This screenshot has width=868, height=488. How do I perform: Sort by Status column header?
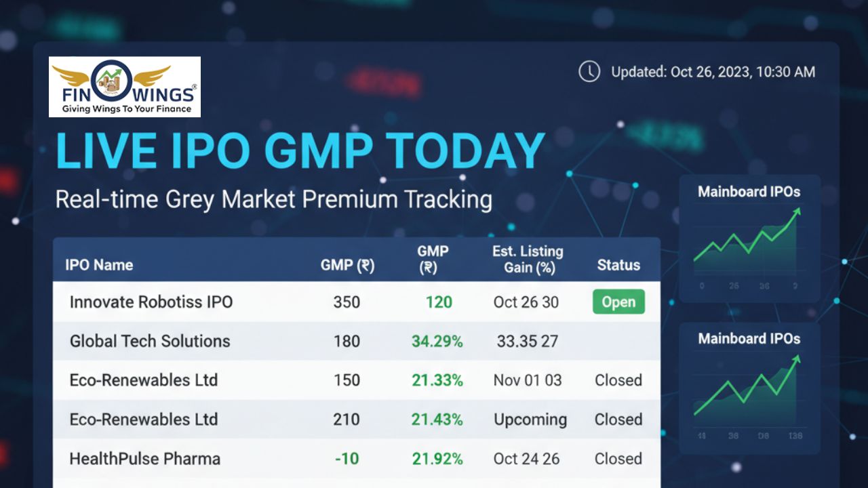[x=618, y=265]
